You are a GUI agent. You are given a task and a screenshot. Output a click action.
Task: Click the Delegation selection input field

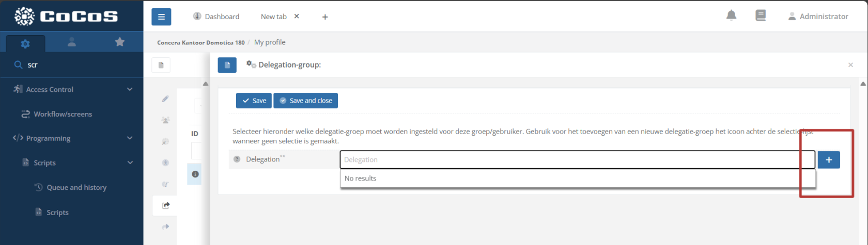(x=577, y=160)
